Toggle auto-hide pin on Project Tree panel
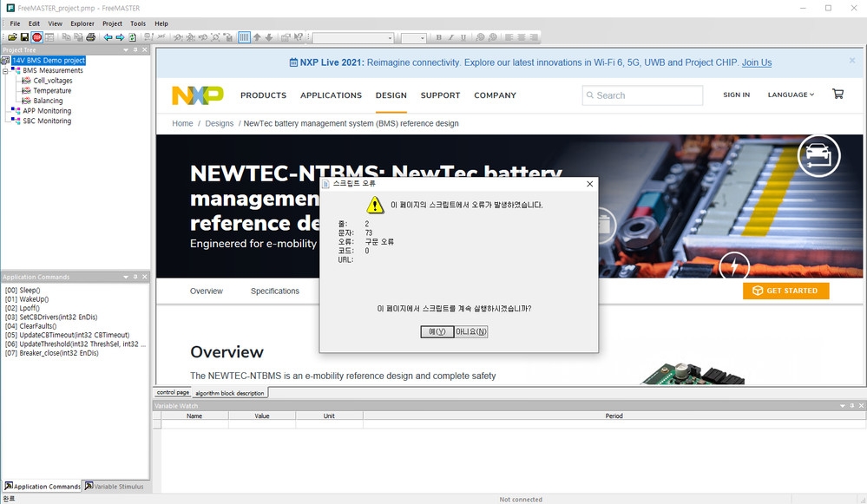Image resolution: width=867 pixels, height=504 pixels. click(135, 49)
